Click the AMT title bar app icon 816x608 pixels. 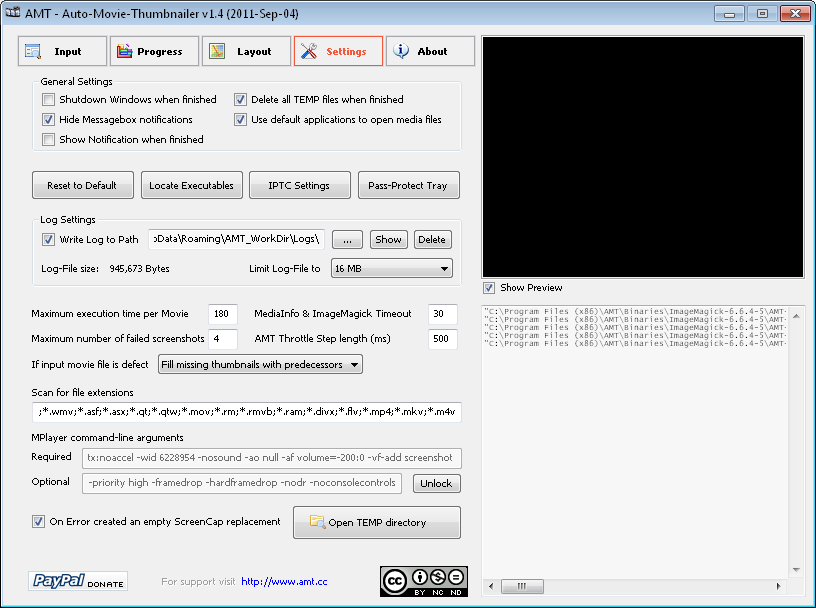point(12,12)
